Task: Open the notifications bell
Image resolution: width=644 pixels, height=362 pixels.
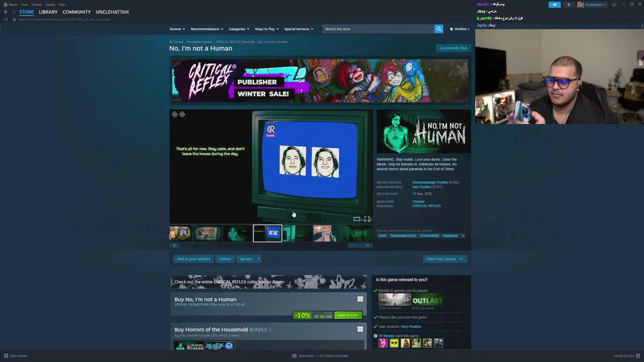Action: coord(569,5)
